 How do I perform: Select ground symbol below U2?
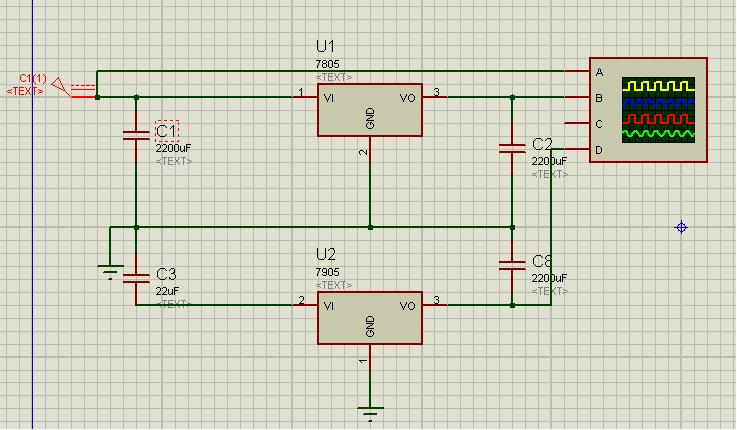click(370, 414)
